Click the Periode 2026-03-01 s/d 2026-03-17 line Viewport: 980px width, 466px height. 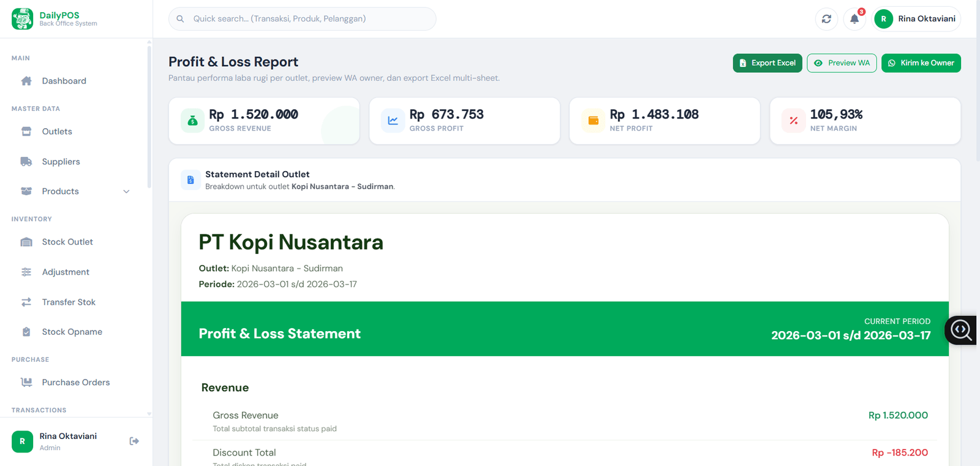click(x=277, y=285)
